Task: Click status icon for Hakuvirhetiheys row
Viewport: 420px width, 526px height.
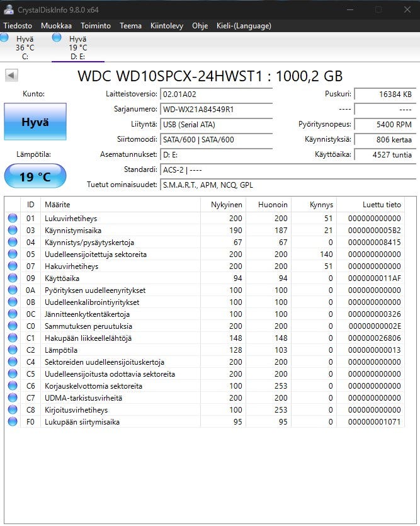Action: click(13, 266)
